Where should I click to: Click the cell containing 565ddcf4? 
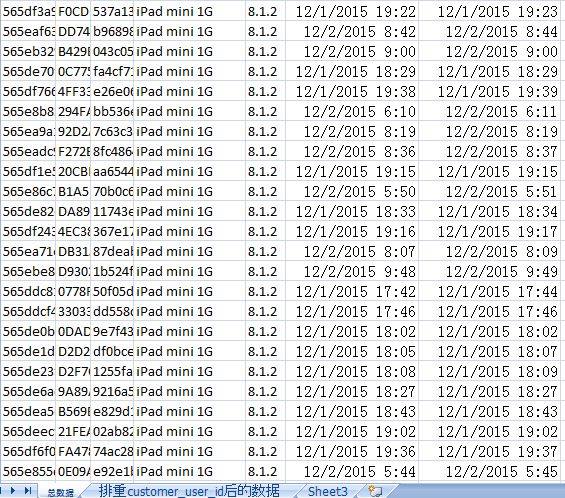click(x=28, y=312)
